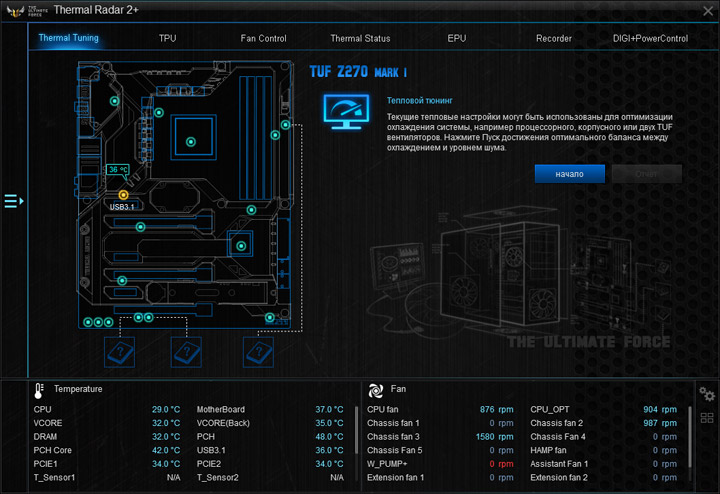Open the DIGI+PowerControl tab
The height and width of the screenshot is (494, 720).
(650, 39)
